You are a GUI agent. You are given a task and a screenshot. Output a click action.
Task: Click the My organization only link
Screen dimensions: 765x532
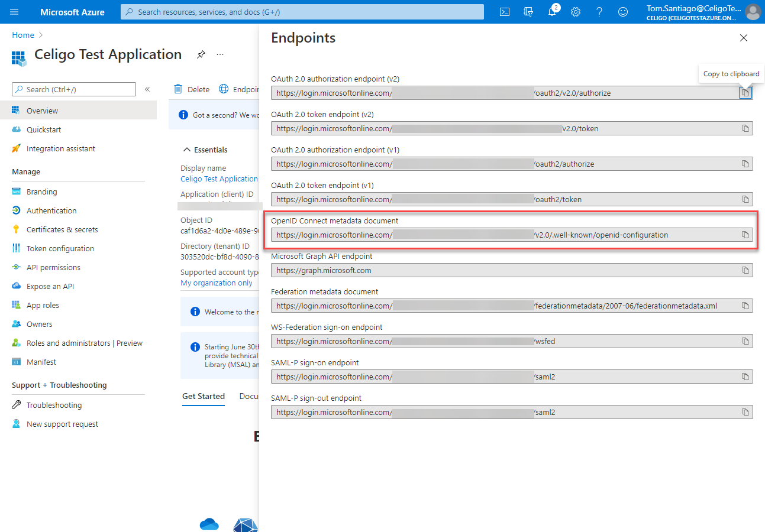[x=217, y=283]
